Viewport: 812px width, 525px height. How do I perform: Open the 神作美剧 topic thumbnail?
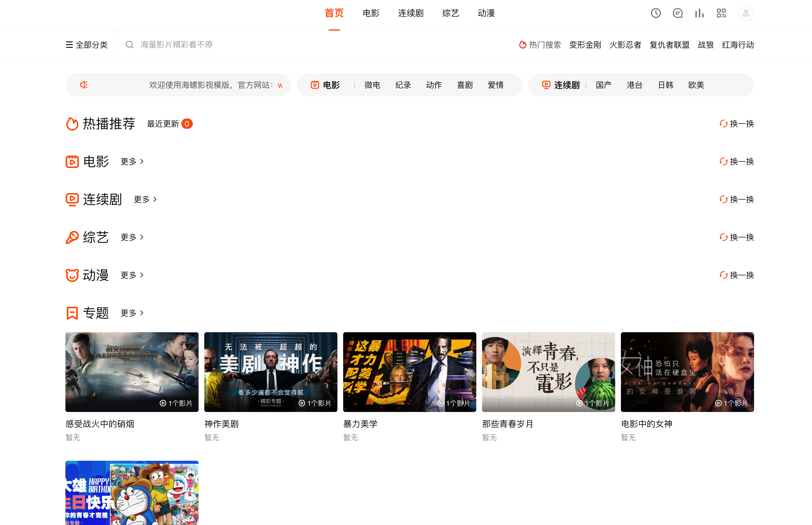[271, 372]
